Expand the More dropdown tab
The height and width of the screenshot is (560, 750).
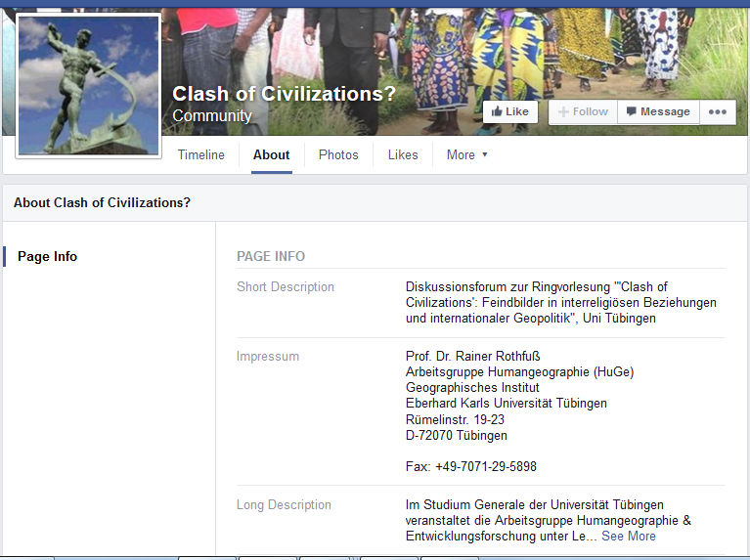pos(466,155)
